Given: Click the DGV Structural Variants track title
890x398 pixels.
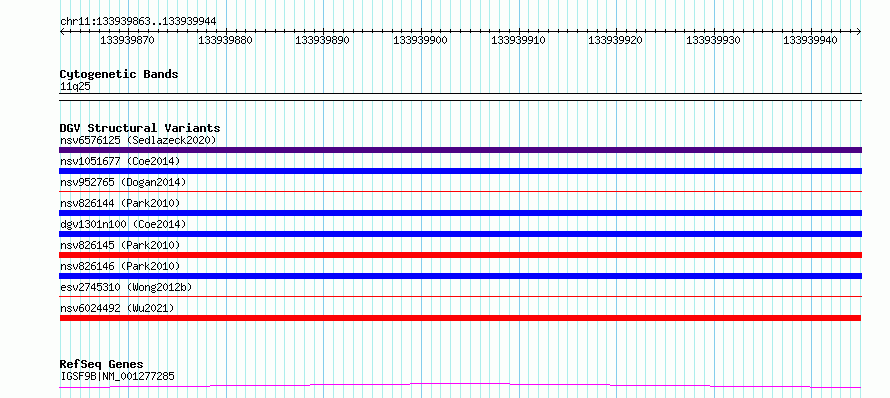Looking at the screenshot, I should (140, 128).
